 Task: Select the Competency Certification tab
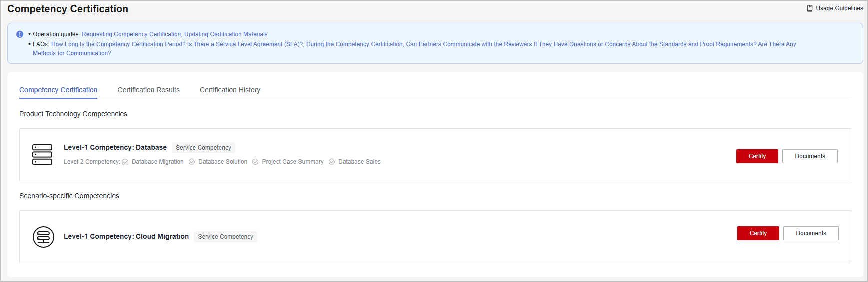58,90
